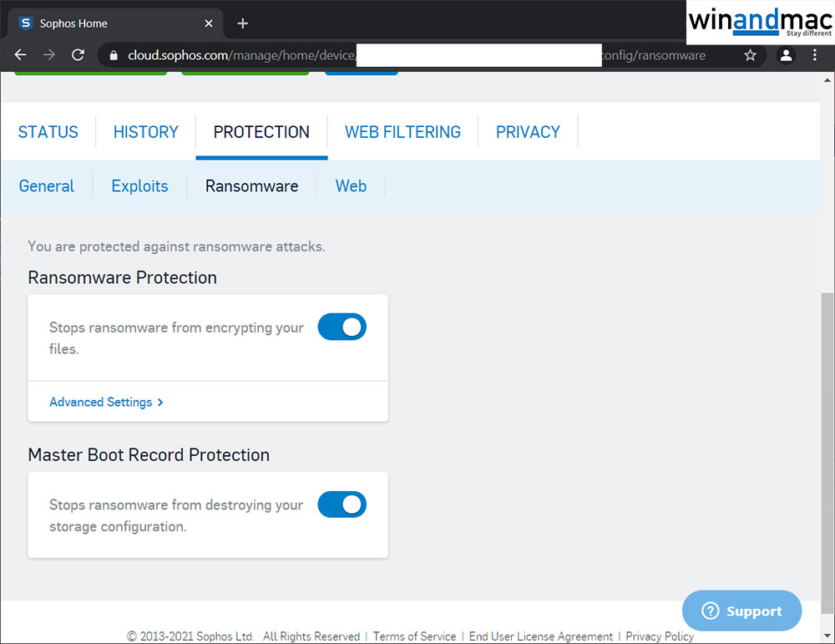Open the Chrome three-dot menu
Viewport: 835px width, 644px height.
[816, 56]
